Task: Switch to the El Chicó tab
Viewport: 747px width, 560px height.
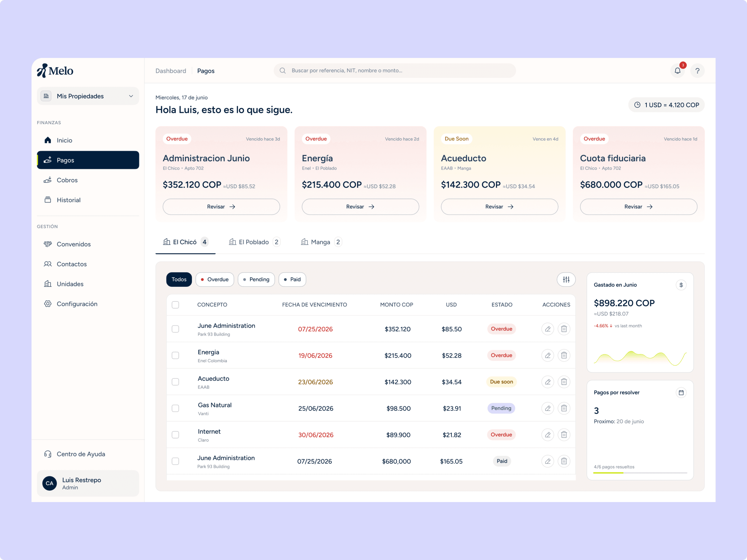Action: 185,242
